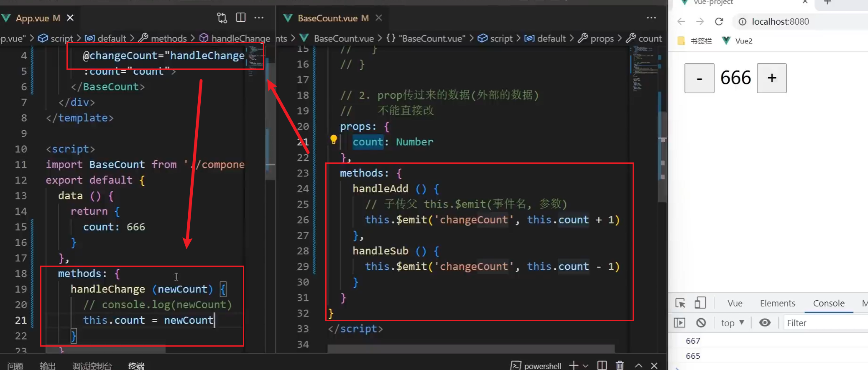The width and height of the screenshot is (868, 370).
Task: Focus the console Filter input
Action: point(825,323)
